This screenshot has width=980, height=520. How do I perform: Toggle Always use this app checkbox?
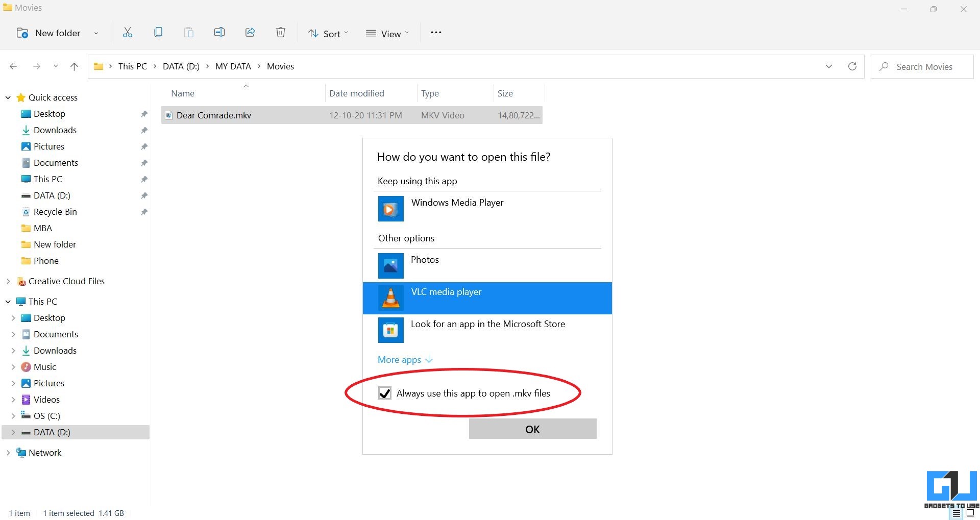[x=385, y=393]
